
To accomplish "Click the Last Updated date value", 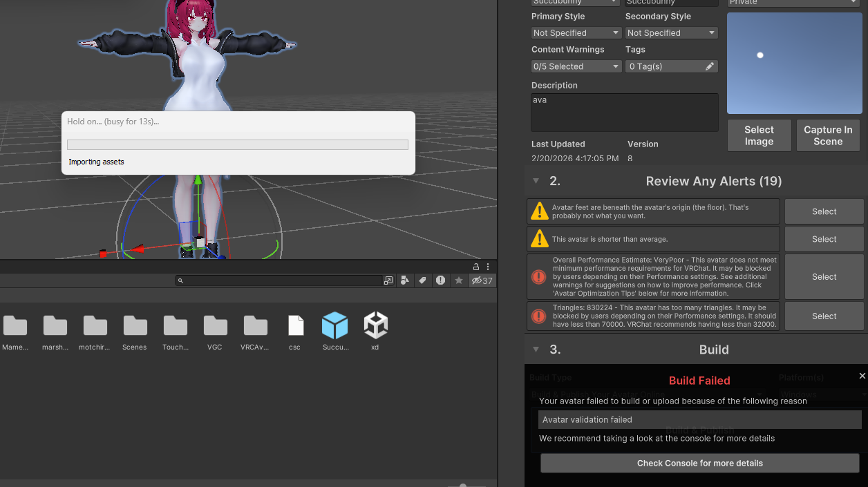I will click(575, 159).
